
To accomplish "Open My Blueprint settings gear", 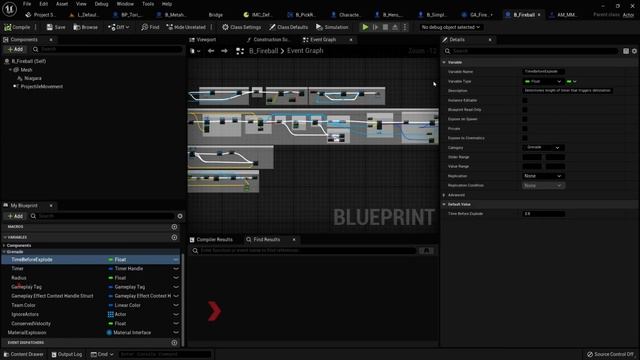I will click(x=180, y=216).
